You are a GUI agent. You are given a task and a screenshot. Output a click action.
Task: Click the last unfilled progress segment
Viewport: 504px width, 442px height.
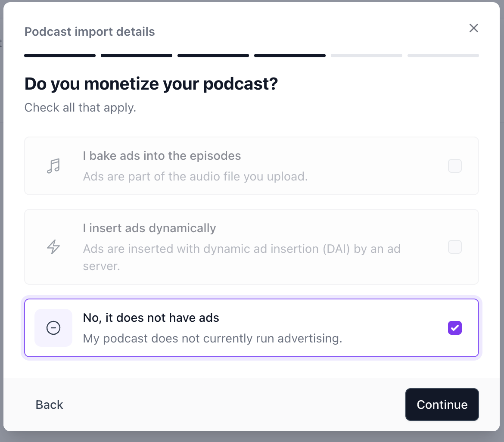[x=443, y=56]
